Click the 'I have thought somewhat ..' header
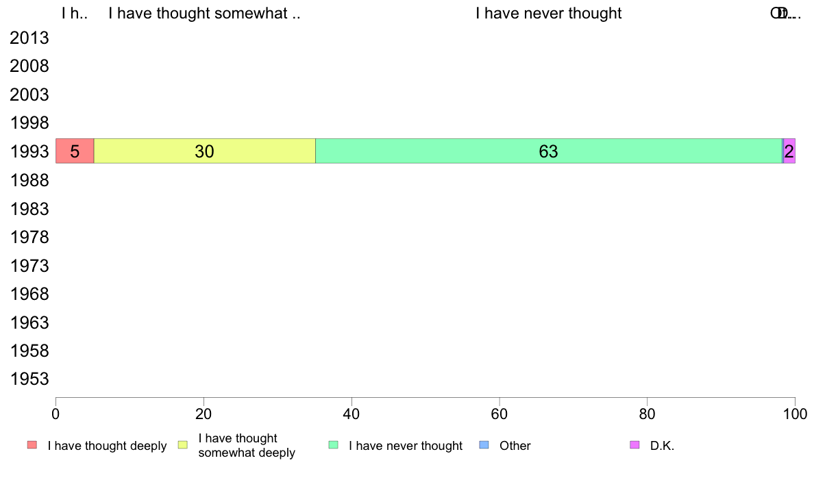 pyautogui.click(x=205, y=13)
